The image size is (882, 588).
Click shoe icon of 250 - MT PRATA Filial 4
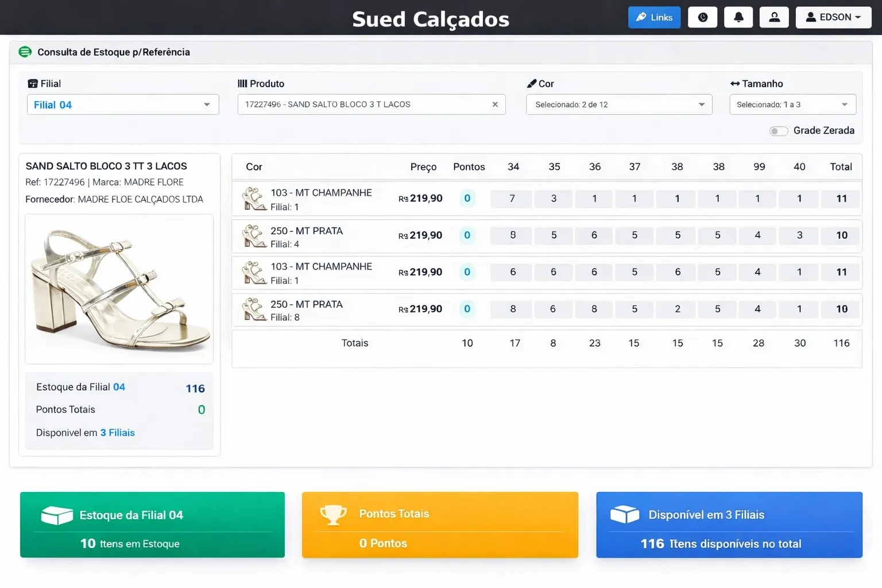click(x=253, y=236)
